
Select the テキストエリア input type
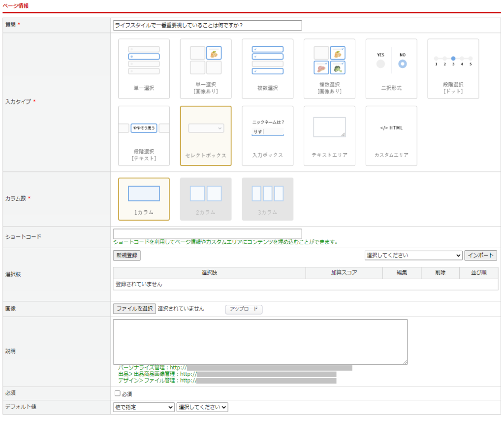click(x=329, y=136)
